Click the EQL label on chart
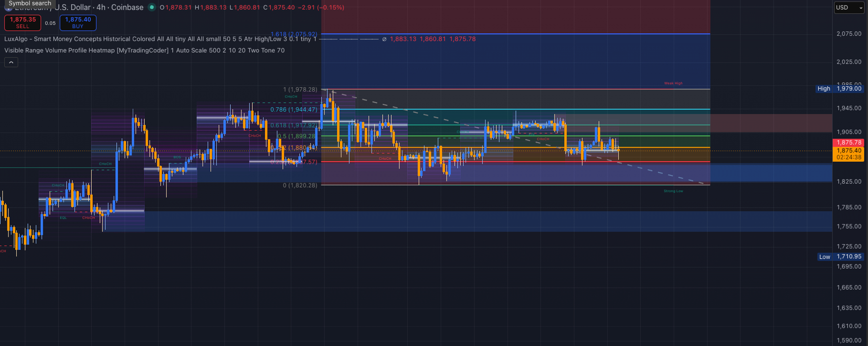 click(63, 218)
